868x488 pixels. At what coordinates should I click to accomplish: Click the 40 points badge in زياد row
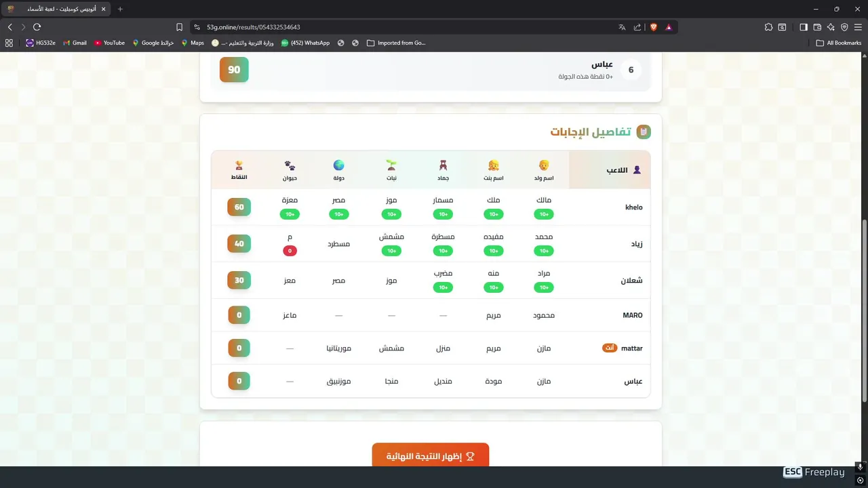239,244
